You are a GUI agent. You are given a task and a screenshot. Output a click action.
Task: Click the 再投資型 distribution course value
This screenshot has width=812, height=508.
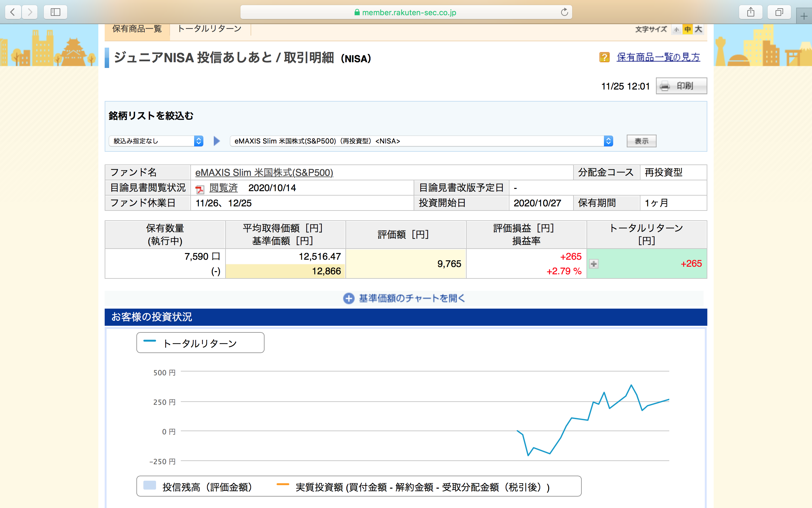click(x=663, y=172)
